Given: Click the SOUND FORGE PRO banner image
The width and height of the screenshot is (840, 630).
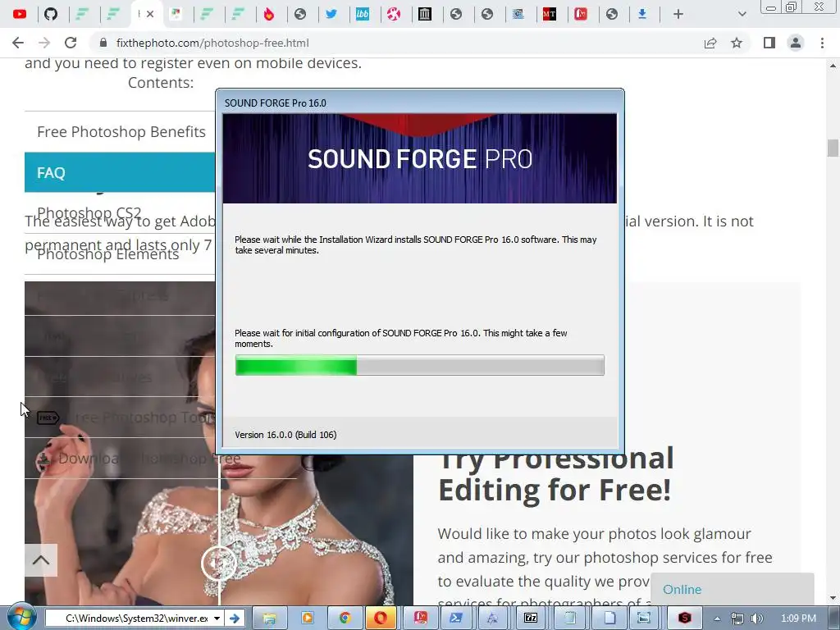Looking at the screenshot, I should click(419, 158).
